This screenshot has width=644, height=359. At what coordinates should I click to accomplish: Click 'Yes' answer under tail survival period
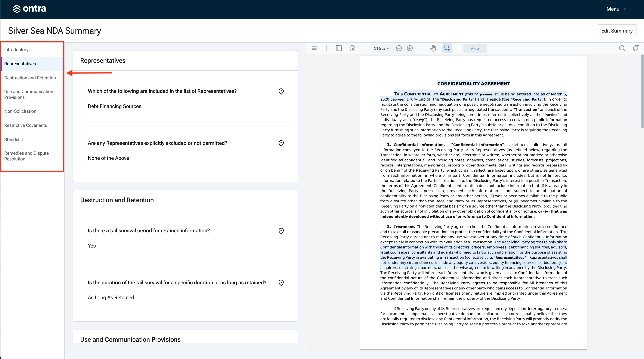point(92,246)
